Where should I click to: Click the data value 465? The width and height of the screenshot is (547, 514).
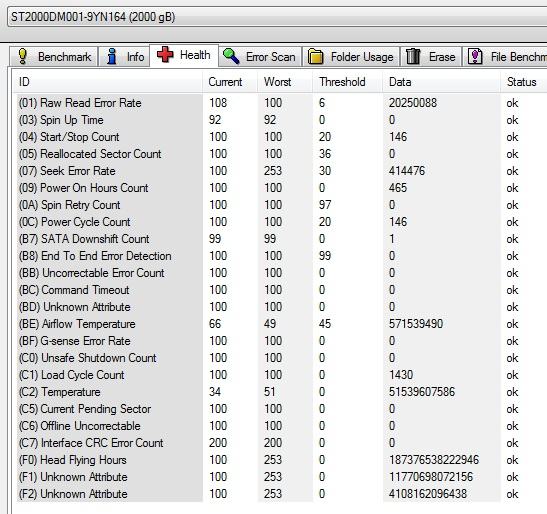pos(398,188)
